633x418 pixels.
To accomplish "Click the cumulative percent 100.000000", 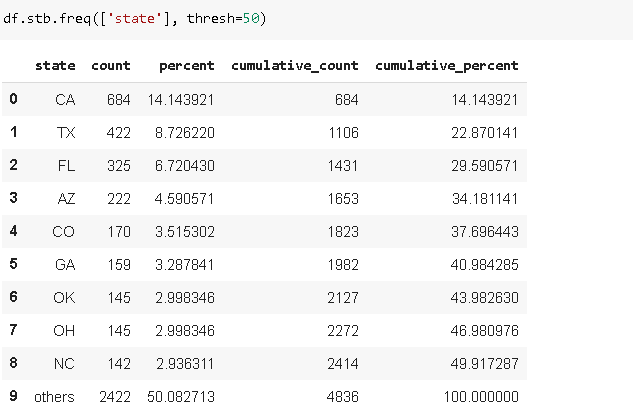I will click(x=476, y=396).
